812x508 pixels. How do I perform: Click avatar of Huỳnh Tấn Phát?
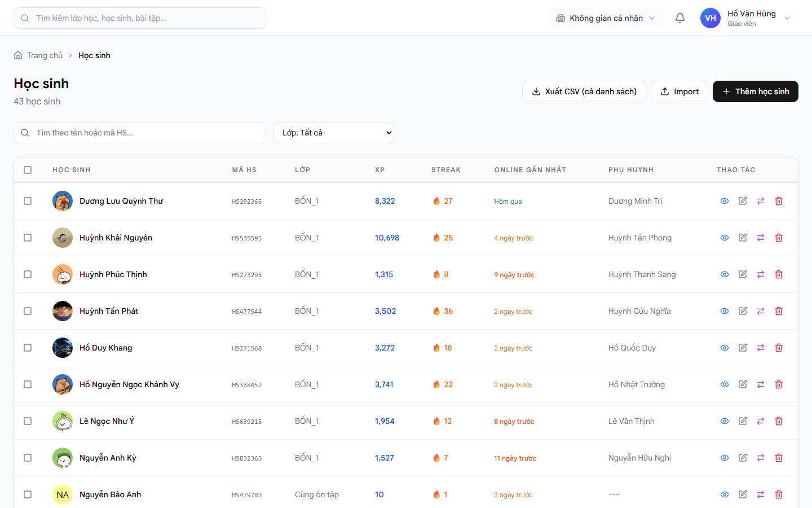click(63, 311)
